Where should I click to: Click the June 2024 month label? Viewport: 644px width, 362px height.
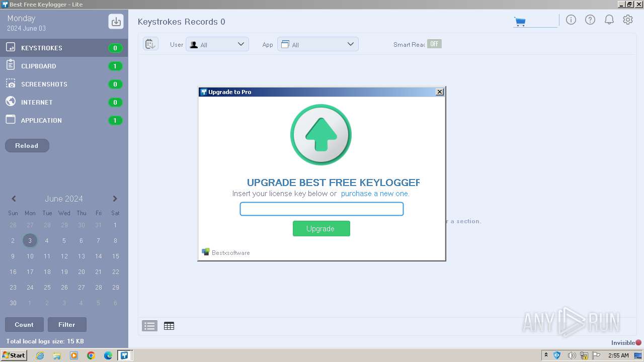[64, 199]
